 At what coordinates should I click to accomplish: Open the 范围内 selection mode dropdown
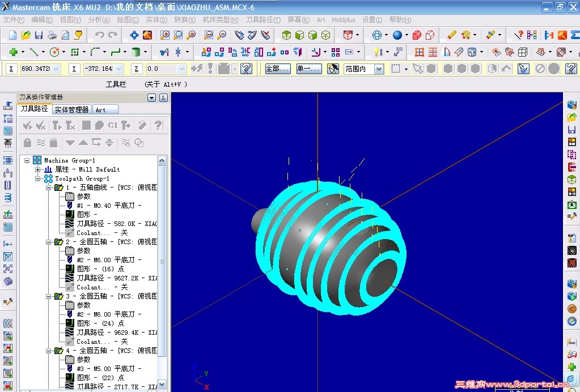(x=379, y=69)
